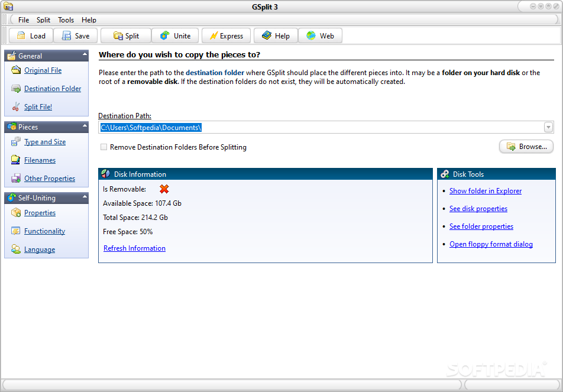Click the GSplit app icon in title bar
Image resolution: width=563 pixels, height=392 pixels.
click(x=8, y=7)
